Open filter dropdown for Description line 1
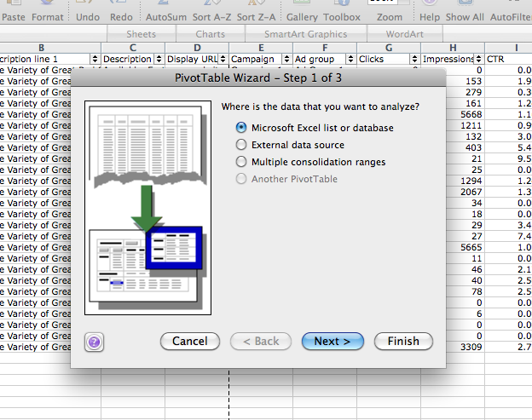Screen dimensions: 532x420 (95, 59)
